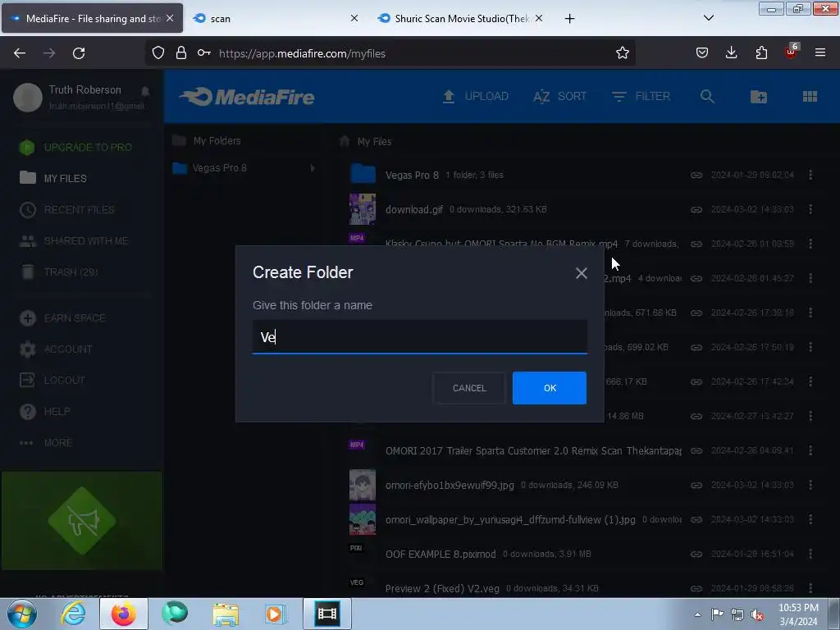Open Internet Explorer from taskbar
This screenshot has width=840, height=630.
[x=73, y=614]
